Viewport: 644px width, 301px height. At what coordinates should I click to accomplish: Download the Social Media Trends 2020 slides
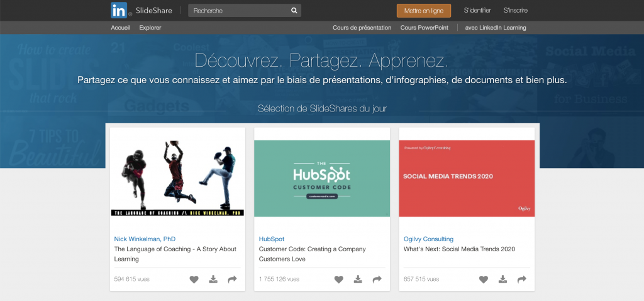click(502, 279)
